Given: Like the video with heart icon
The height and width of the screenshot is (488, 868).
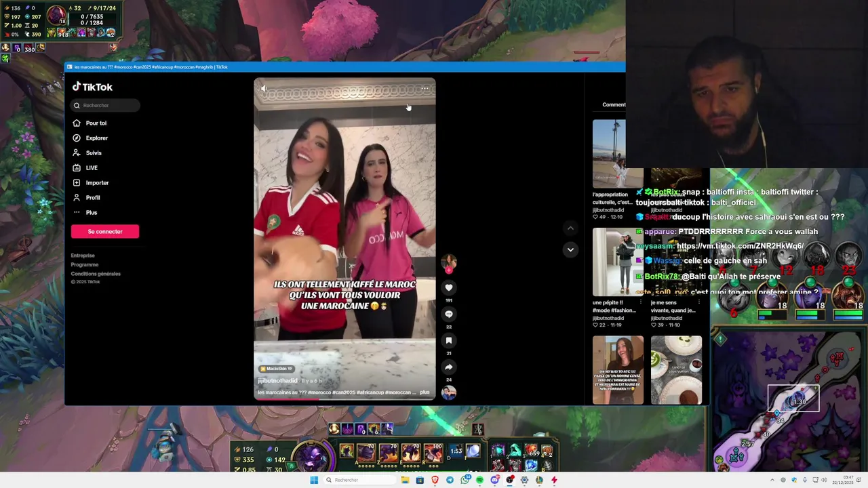Looking at the screenshot, I should click(449, 287).
